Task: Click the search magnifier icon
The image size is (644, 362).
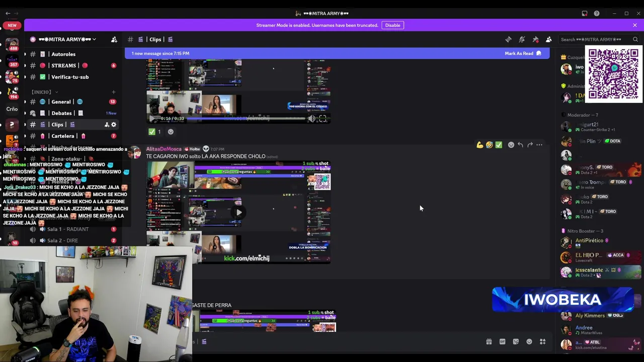Action: point(635,39)
